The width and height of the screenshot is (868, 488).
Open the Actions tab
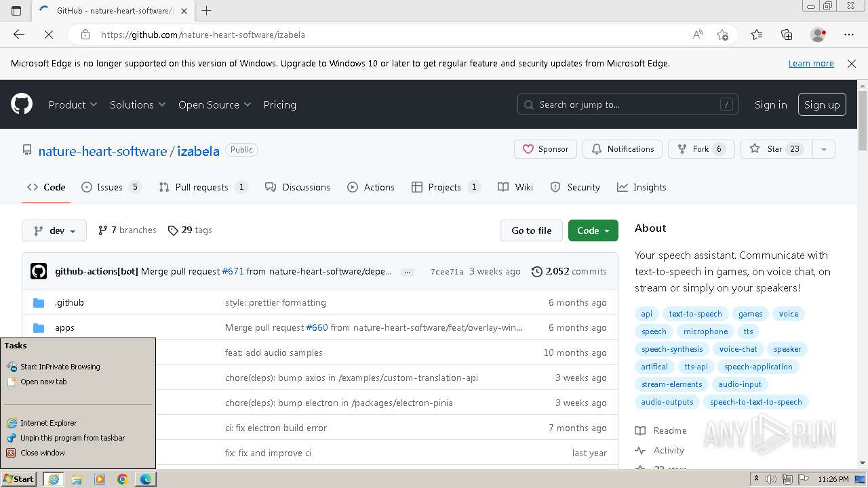pos(371,187)
